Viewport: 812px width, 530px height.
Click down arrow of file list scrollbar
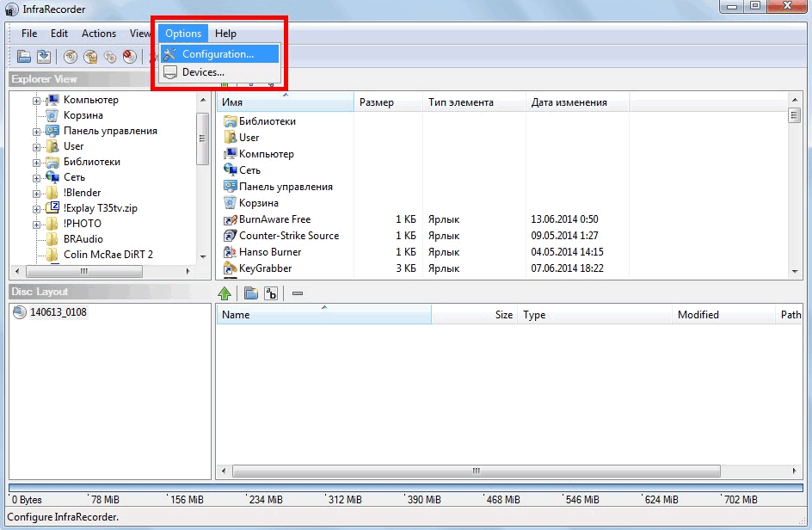[795, 272]
